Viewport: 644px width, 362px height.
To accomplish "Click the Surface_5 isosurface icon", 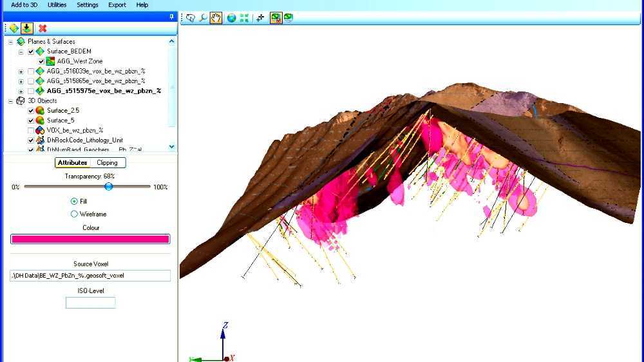I will click(40, 120).
